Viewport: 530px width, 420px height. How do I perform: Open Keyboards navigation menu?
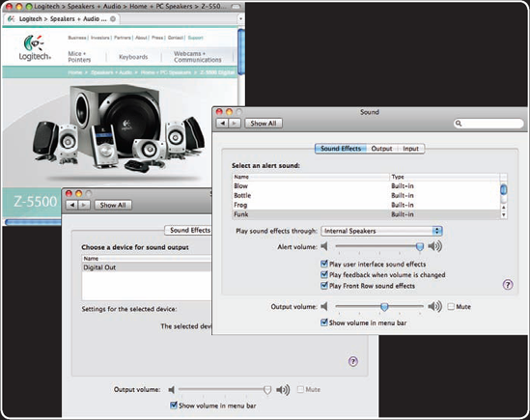coord(133,57)
